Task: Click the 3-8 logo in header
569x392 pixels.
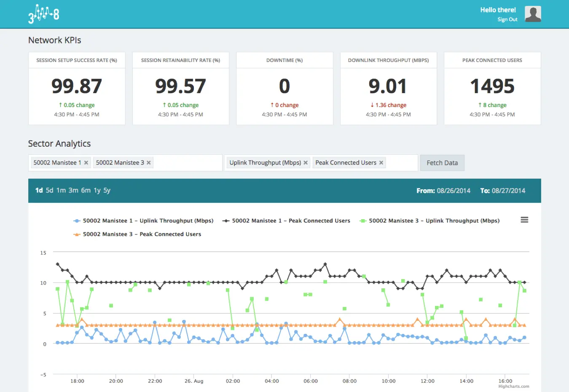Action: tap(44, 14)
